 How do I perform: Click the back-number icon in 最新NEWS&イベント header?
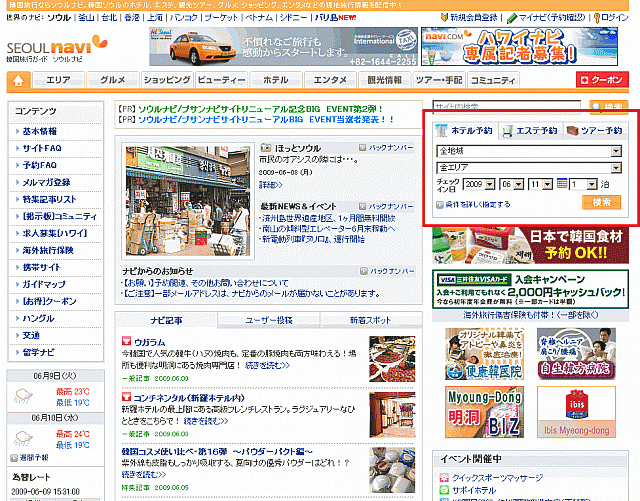362,206
